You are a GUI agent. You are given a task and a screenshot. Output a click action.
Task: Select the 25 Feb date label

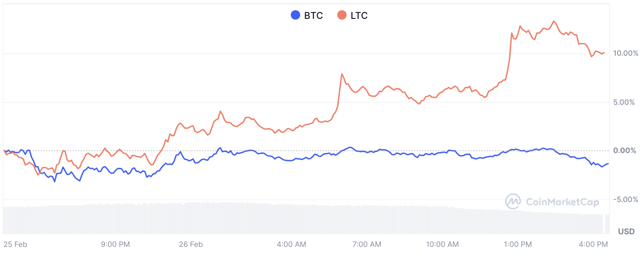point(15,244)
